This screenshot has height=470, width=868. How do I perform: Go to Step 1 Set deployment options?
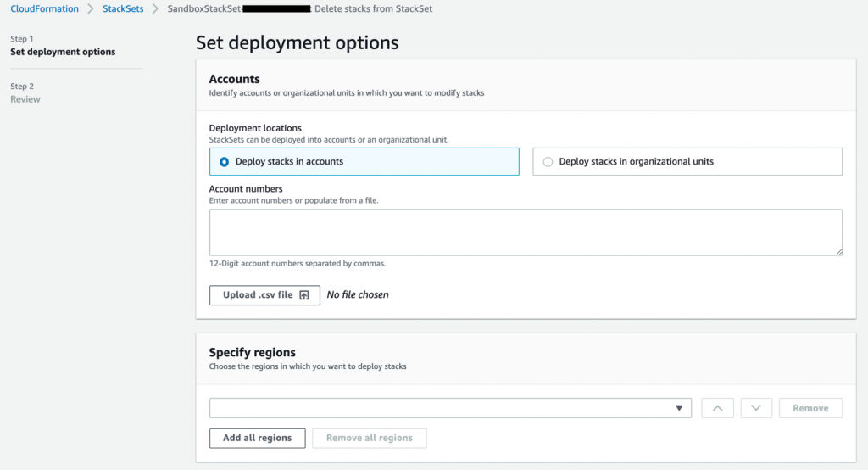tap(63, 52)
